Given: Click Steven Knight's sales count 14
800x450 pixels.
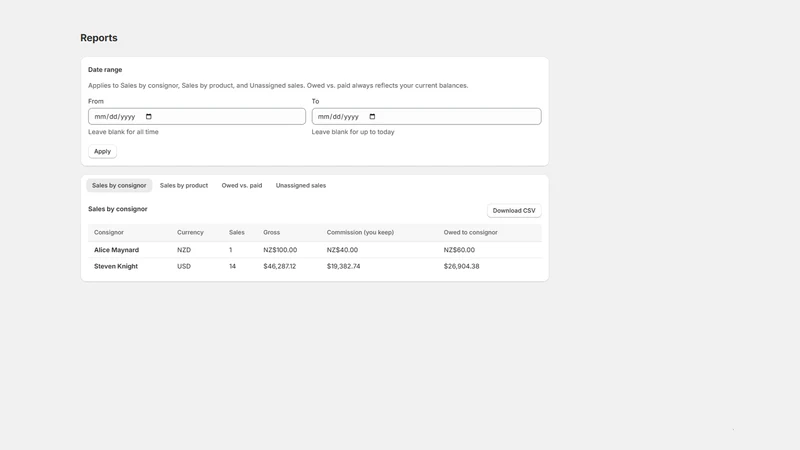Looking at the screenshot, I should tap(233, 266).
